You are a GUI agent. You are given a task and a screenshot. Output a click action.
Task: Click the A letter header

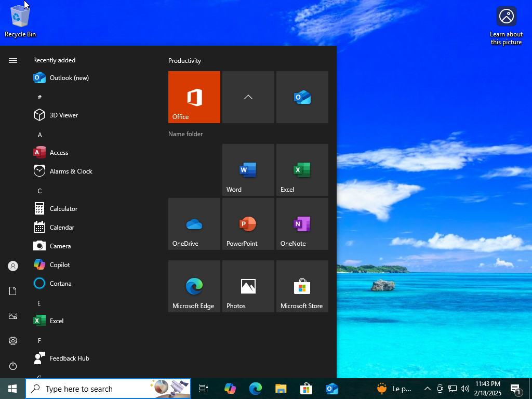click(x=39, y=135)
